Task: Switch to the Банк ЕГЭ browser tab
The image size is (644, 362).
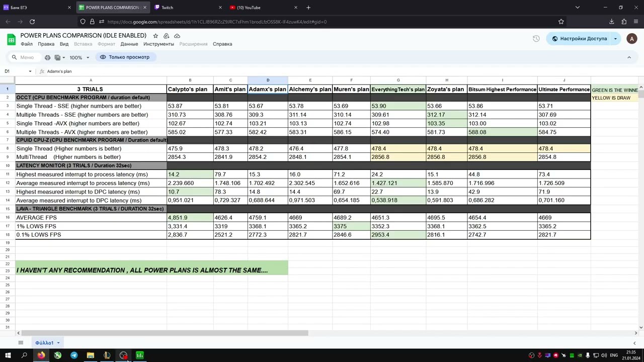Action: [36, 8]
